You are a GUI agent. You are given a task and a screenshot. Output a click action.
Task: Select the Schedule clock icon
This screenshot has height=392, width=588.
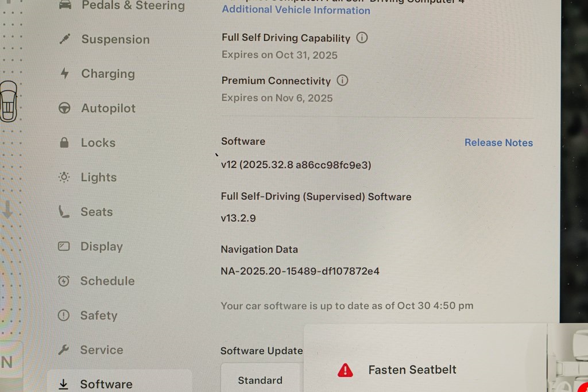[63, 281]
